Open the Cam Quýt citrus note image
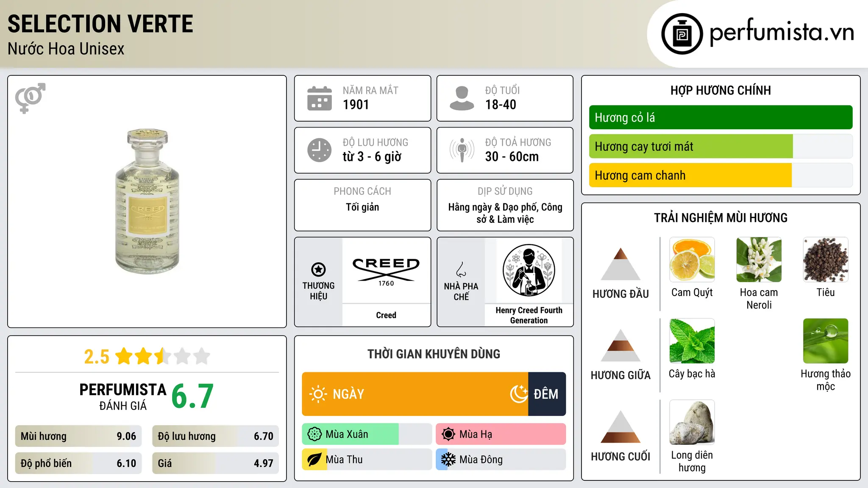The width and height of the screenshot is (868, 488). tap(692, 260)
